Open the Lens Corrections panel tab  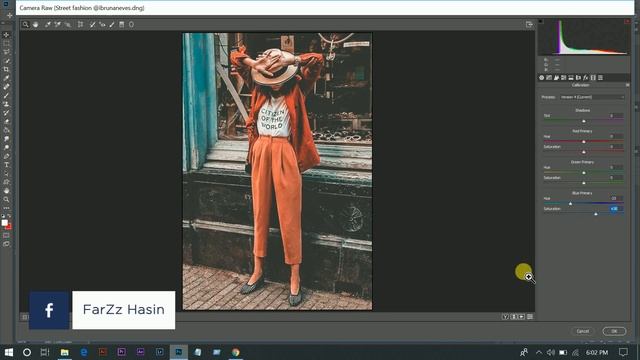point(578,78)
